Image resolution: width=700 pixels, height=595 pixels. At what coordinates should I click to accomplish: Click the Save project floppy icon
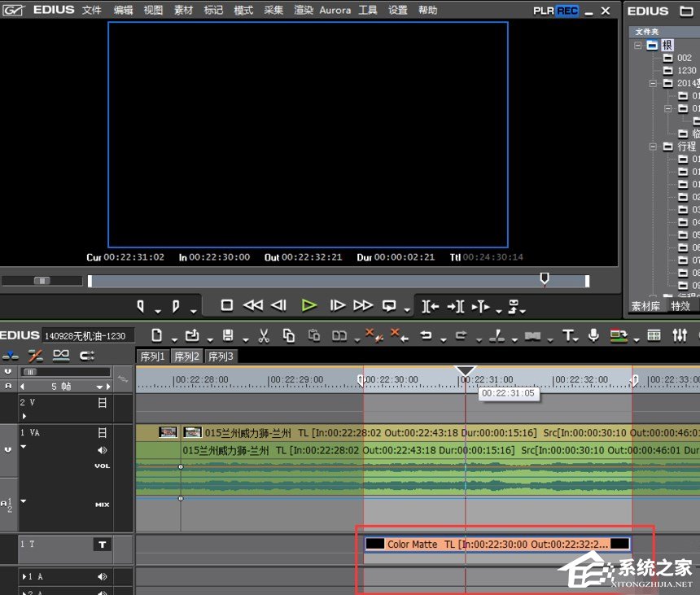[x=228, y=335]
